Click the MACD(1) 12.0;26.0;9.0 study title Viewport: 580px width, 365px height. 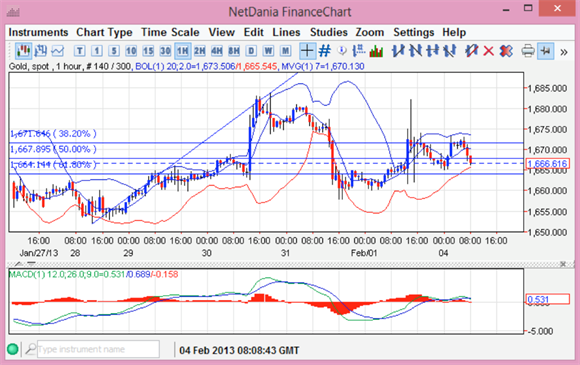coord(93,274)
